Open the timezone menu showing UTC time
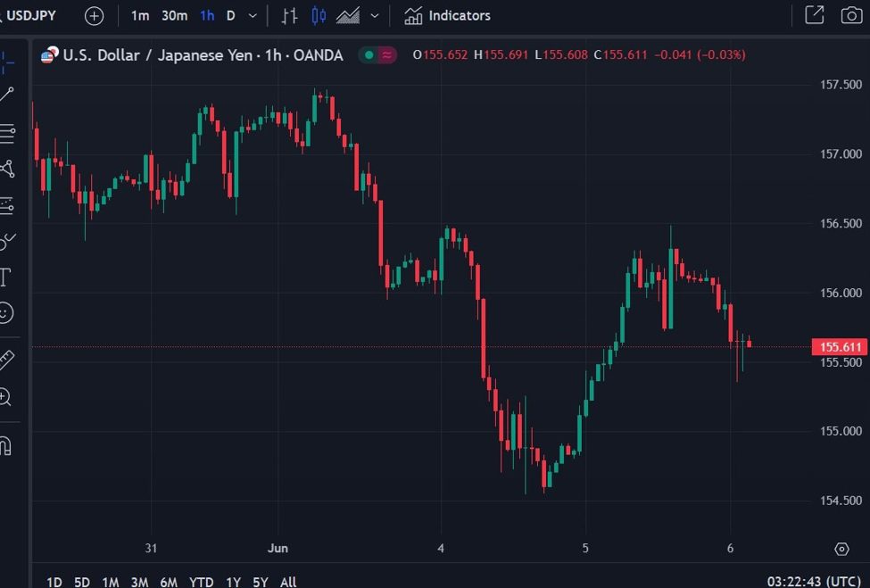Screen dimensions: 870x588 tap(818, 582)
